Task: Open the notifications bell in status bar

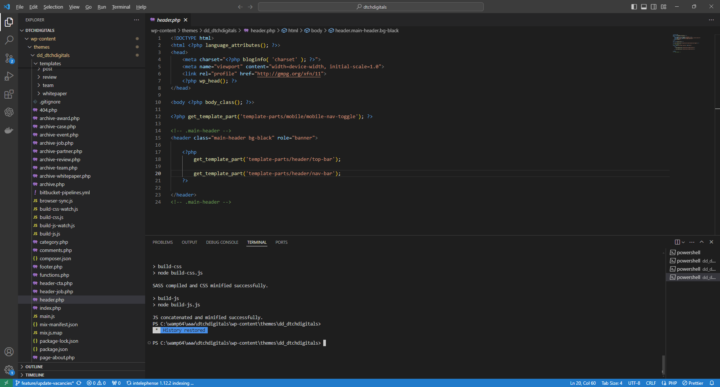Action: [x=712, y=383]
